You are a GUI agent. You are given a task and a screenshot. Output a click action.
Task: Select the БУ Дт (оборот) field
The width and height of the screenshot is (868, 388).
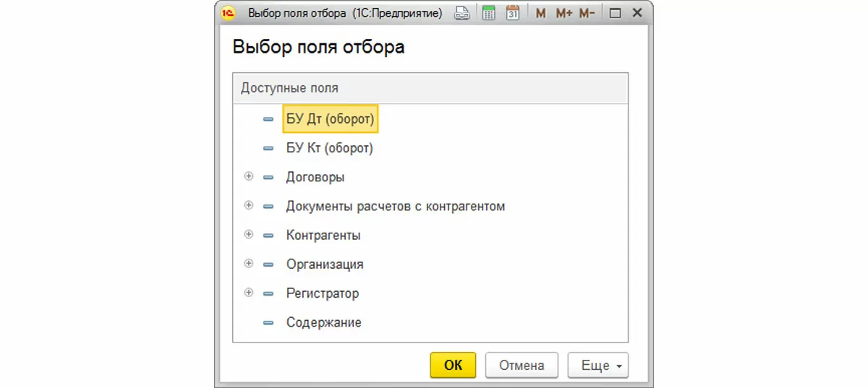(x=330, y=119)
